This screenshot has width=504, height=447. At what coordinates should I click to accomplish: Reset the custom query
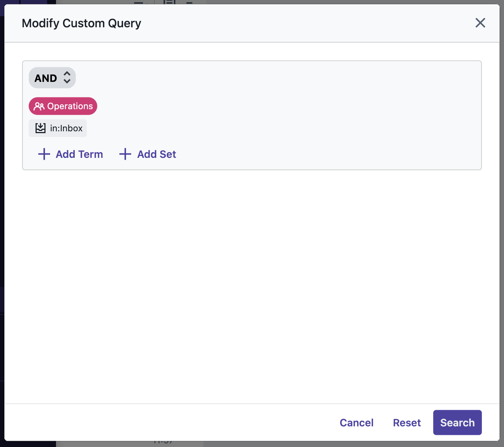[x=407, y=423]
